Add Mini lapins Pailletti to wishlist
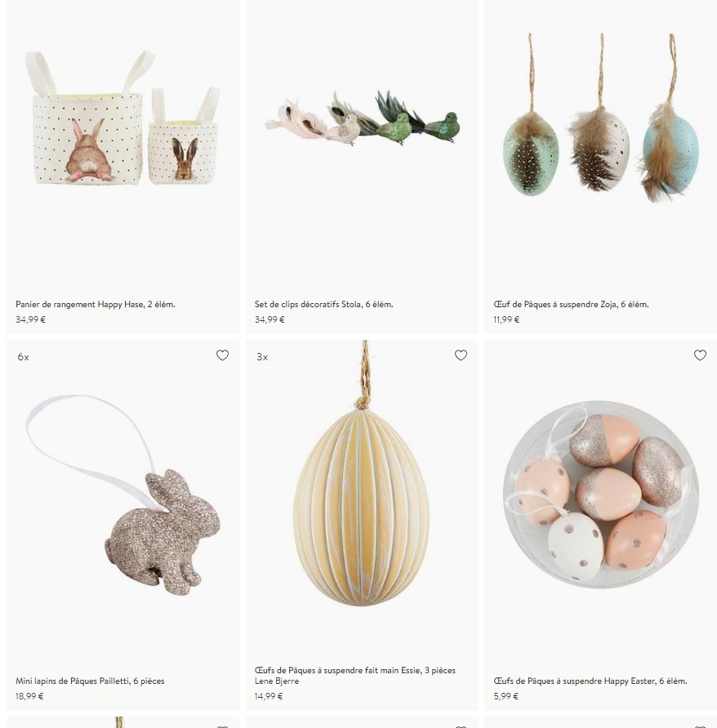Image resolution: width=717 pixels, height=728 pixels. tap(222, 355)
